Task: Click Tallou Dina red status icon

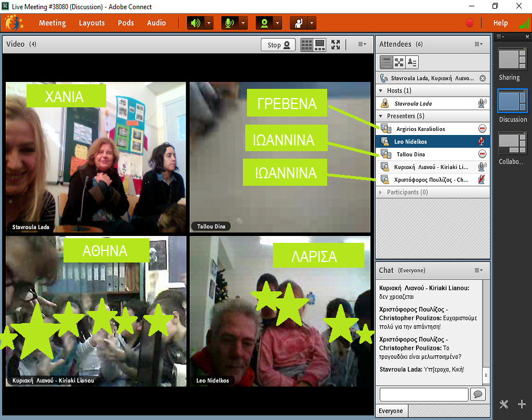Action: 482,154
